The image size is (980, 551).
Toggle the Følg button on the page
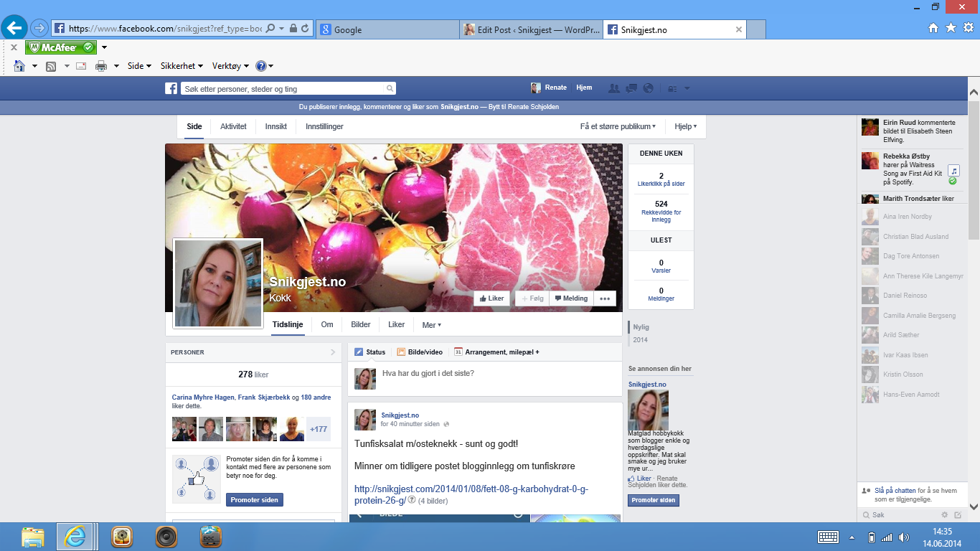(532, 298)
